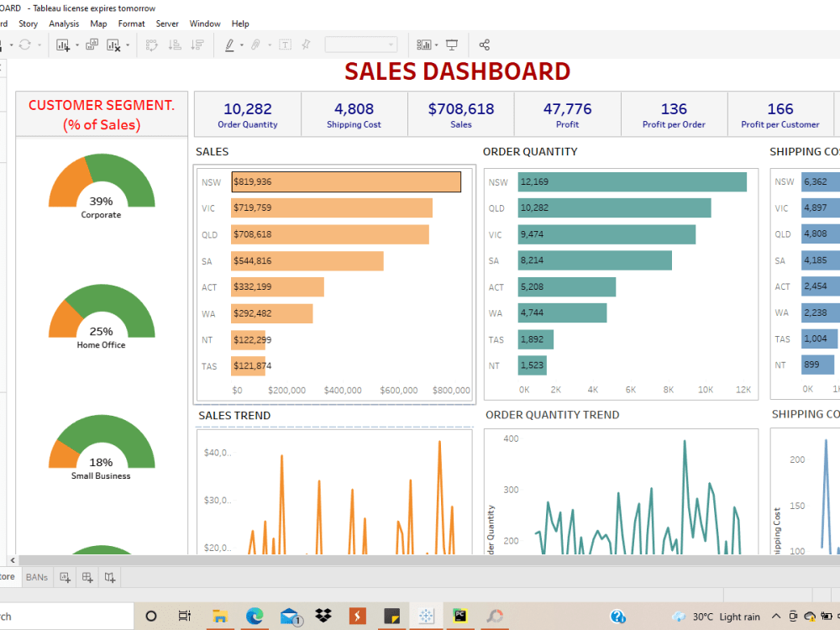
Task: Clear the current sheet
Action: [x=115, y=45]
